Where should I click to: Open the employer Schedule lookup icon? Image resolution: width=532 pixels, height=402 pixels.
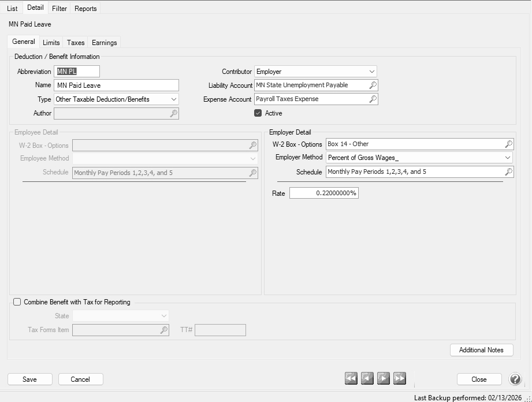tap(508, 172)
